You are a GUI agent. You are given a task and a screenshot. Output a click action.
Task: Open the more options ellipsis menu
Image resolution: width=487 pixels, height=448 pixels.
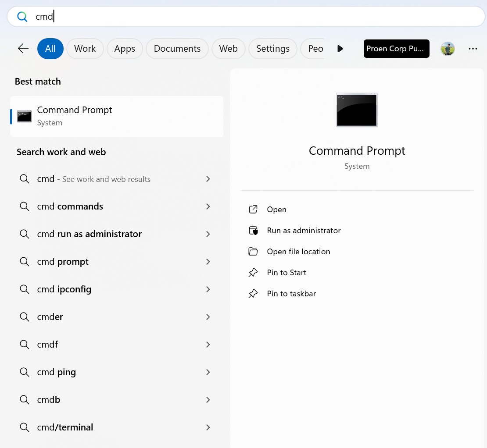[473, 49]
